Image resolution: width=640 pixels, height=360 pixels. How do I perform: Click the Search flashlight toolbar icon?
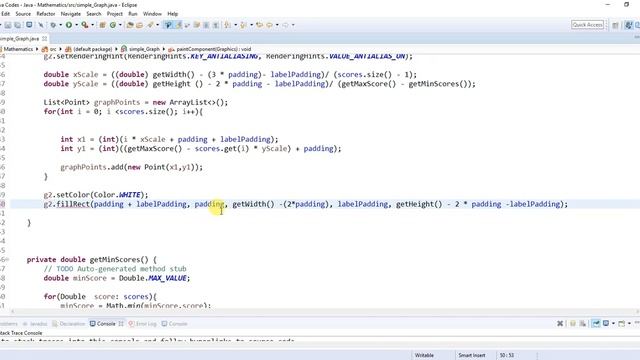(150, 25)
